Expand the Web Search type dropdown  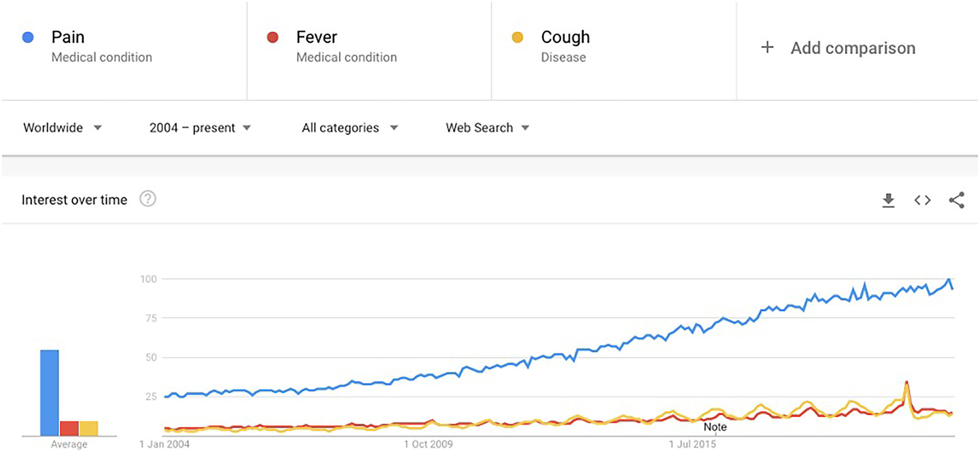click(487, 128)
